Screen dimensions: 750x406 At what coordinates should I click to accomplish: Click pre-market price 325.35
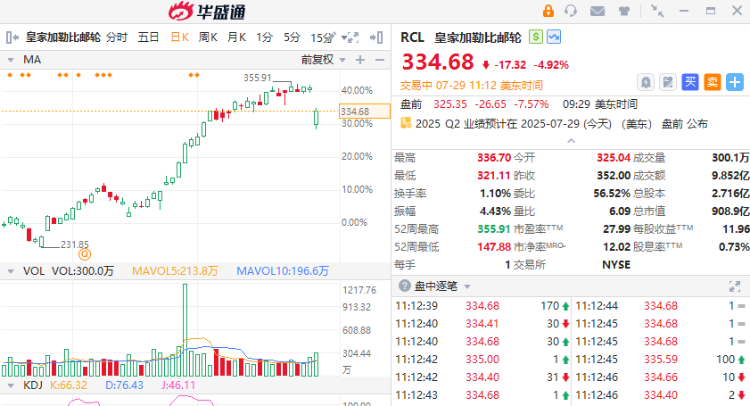coord(450,104)
